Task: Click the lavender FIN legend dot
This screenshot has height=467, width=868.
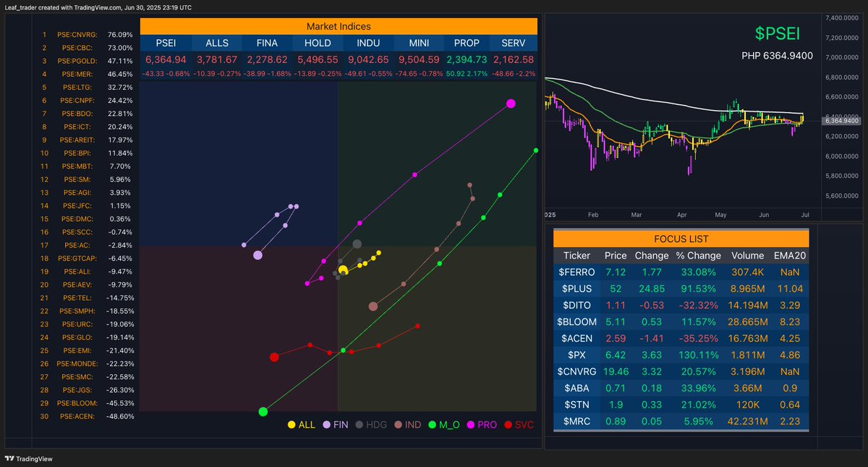Action: point(327,425)
